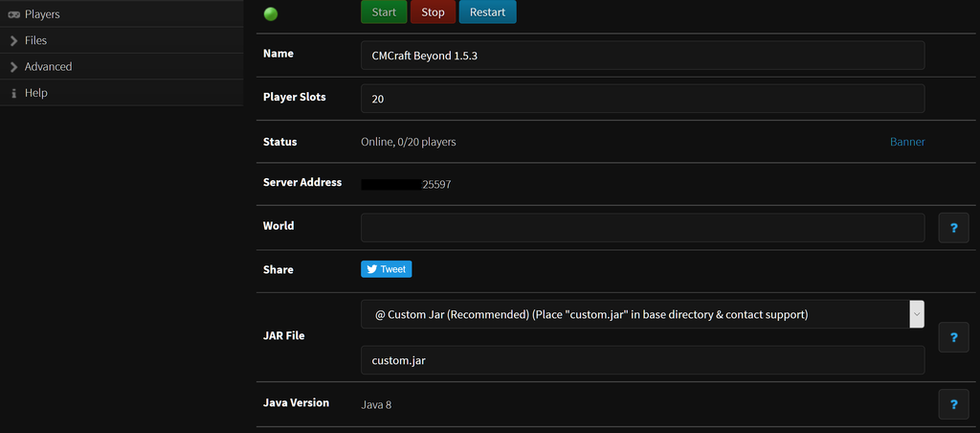
Task: Focus the Name field containing CMCraft Beyond
Action: [x=642, y=56]
